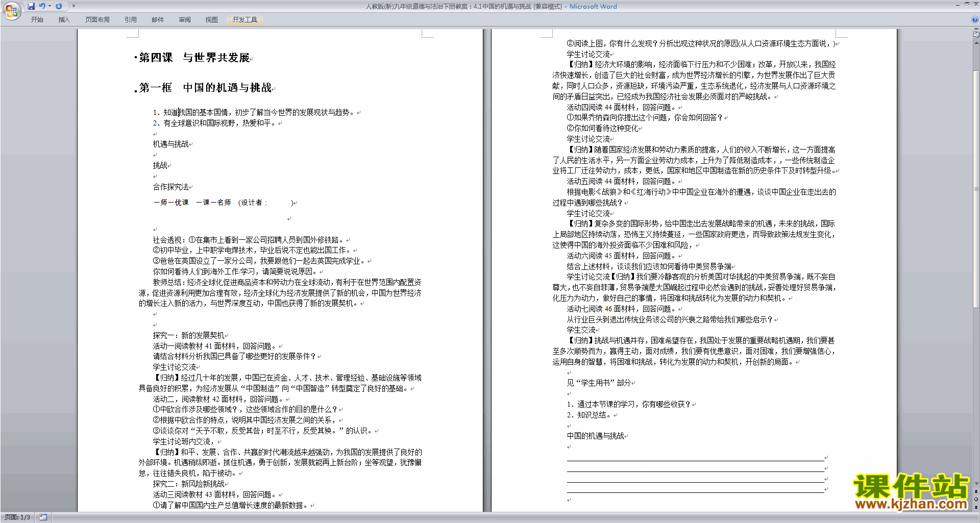The width and height of the screenshot is (980, 523).
Task: Click the vertical scrollbar up arrow
Action: (976, 42)
